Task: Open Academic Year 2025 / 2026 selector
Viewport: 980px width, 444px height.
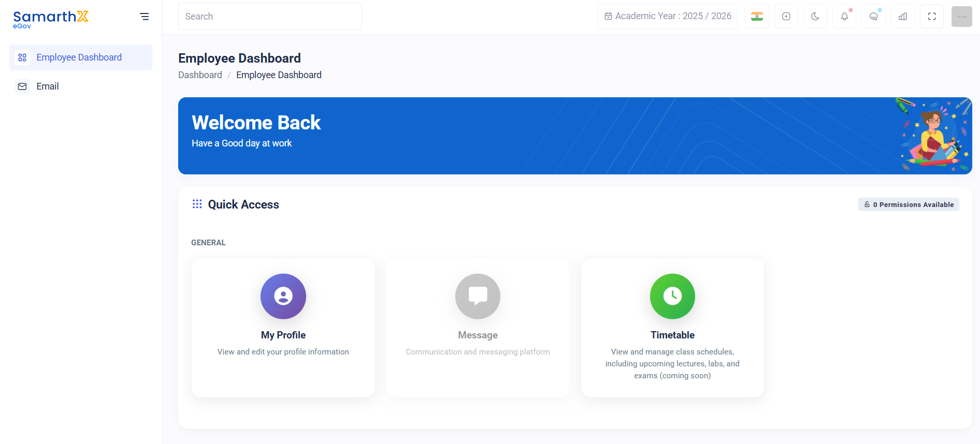Action: click(668, 16)
